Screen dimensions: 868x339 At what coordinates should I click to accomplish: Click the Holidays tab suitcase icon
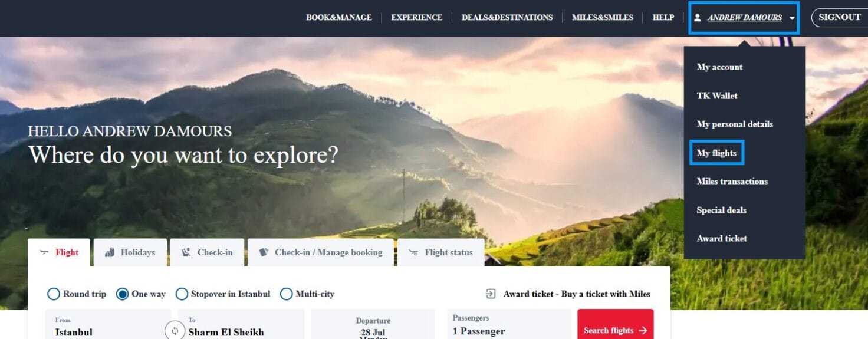click(110, 252)
